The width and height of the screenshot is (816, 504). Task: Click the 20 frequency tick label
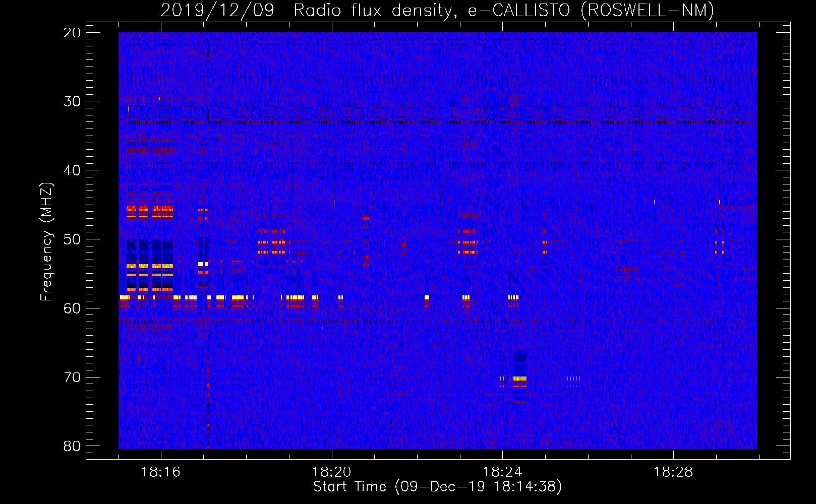[72, 33]
